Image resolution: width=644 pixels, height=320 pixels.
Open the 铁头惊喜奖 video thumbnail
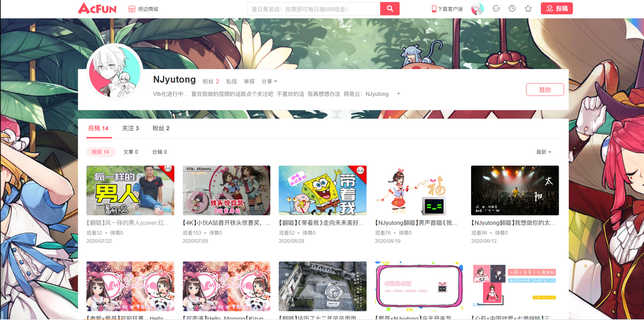coord(226,190)
